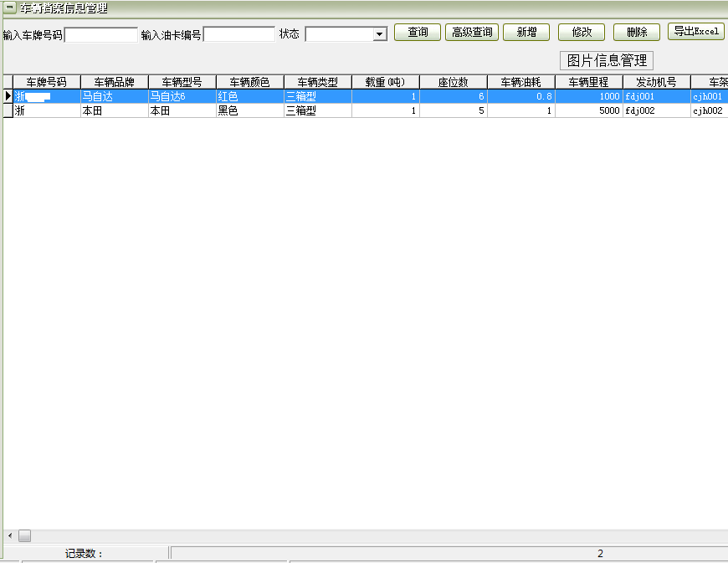Click mileage cell 5000
Screen dimensions: 728x563
[x=589, y=110]
